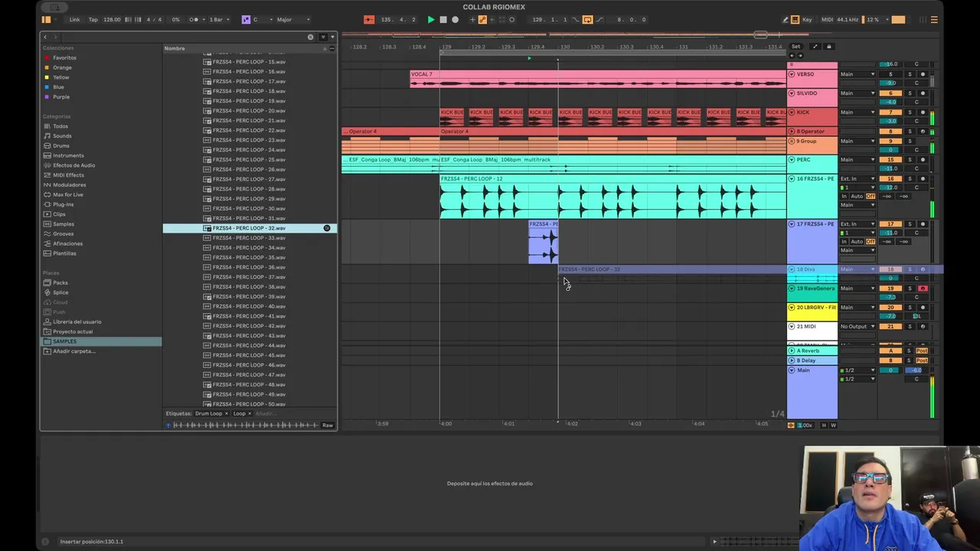
Task: Open the Efectos de Audio category
Action: click(x=73, y=165)
